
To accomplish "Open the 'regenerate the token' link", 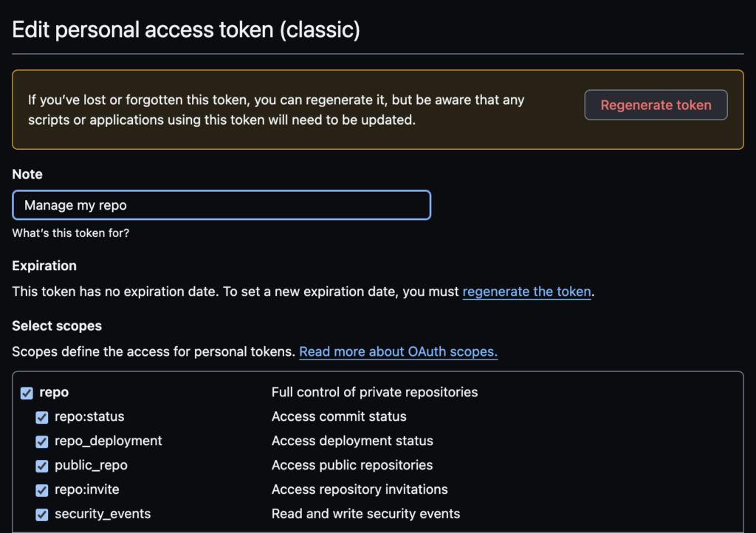I will pyautogui.click(x=526, y=292).
